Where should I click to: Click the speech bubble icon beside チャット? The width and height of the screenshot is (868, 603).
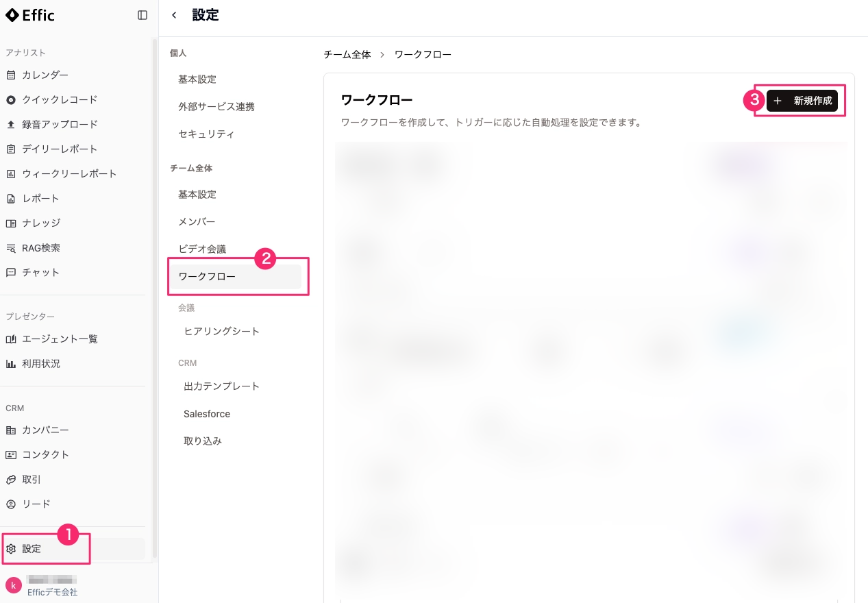pos(11,272)
